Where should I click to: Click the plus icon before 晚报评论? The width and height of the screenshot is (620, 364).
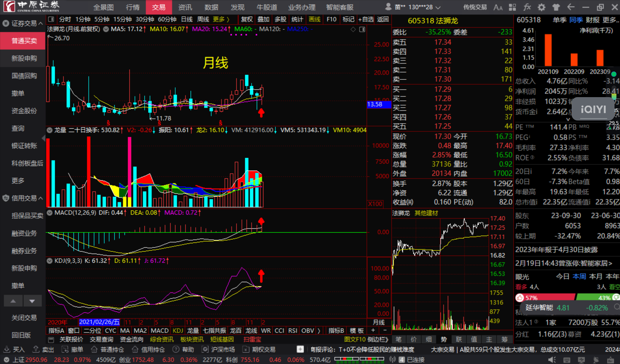click(x=300, y=349)
